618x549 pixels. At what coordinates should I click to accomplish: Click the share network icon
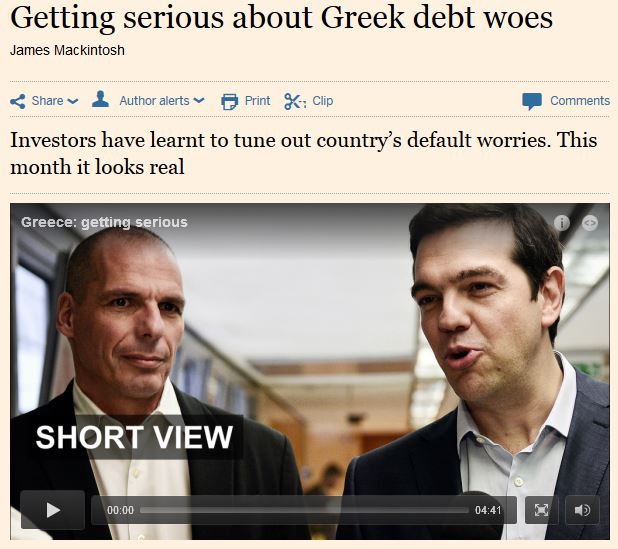click(18, 101)
